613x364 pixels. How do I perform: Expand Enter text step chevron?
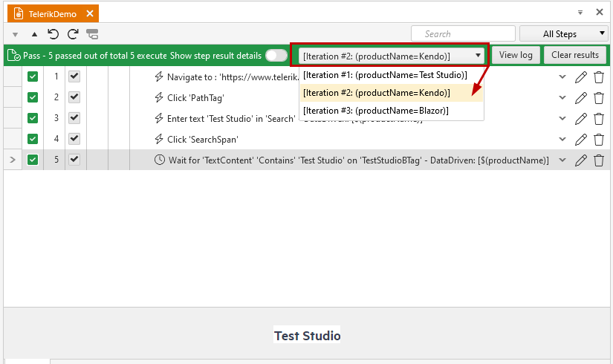pos(562,118)
